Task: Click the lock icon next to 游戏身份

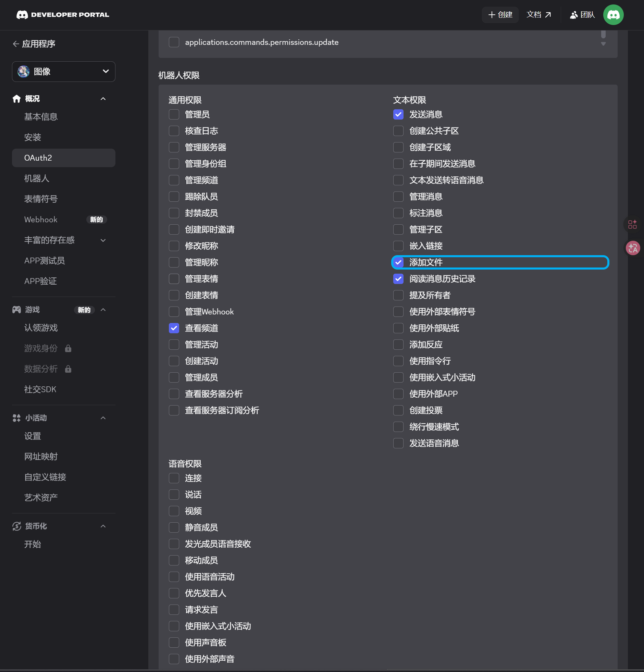Action: click(68, 348)
